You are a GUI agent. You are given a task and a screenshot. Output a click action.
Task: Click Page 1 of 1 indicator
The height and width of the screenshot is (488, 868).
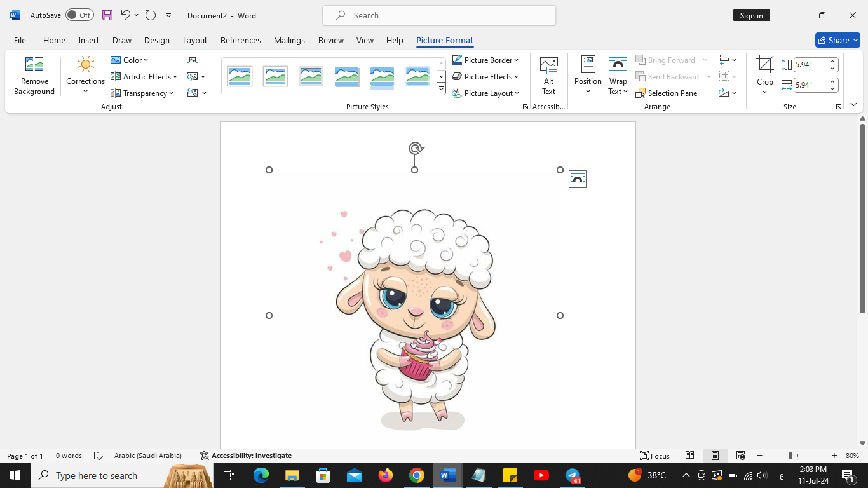(x=25, y=456)
